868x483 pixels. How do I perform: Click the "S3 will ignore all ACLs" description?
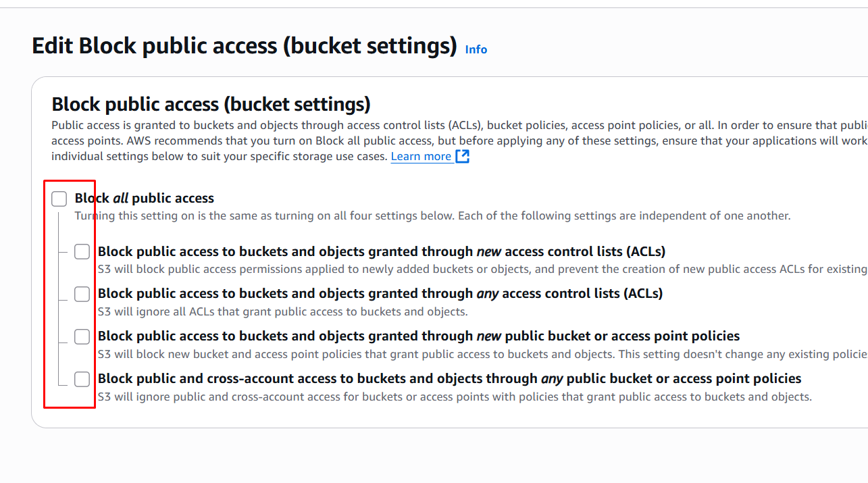pos(282,311)
